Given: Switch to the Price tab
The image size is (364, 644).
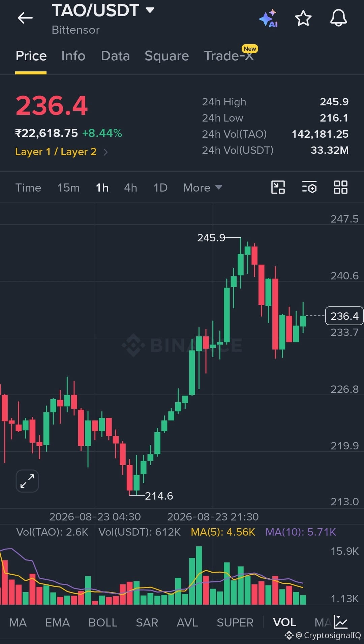Looking at the screenshot, I should 31,56.
